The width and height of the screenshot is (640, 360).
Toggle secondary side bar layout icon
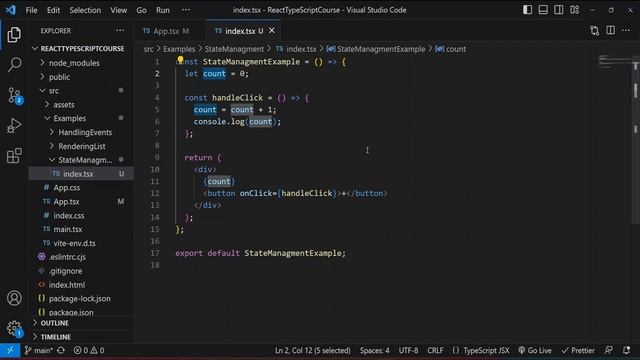tap(558, 10)
